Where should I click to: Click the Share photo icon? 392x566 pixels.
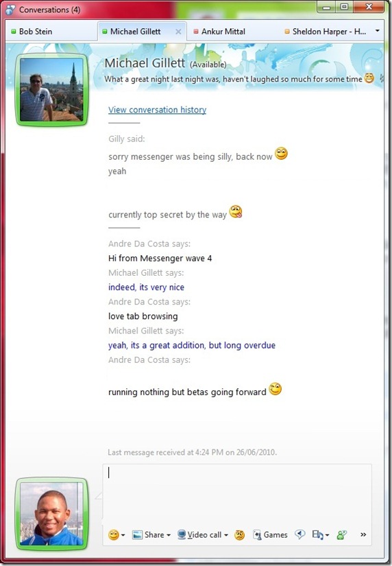(137, 534)
